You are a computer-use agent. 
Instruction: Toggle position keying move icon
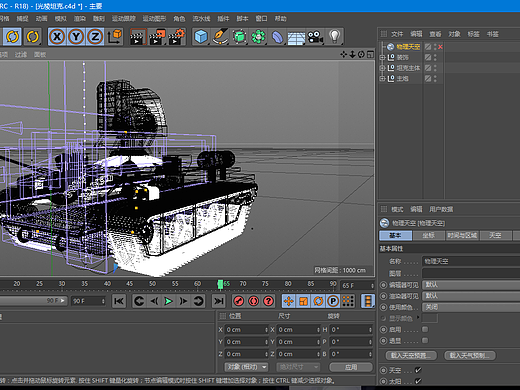pos(289,301)
